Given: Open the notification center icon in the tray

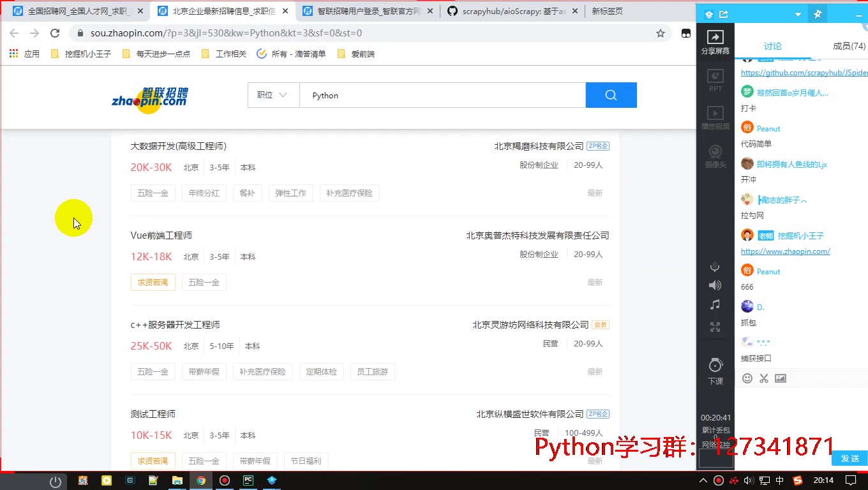Looking at the screenshot, I should click(850, 480).
